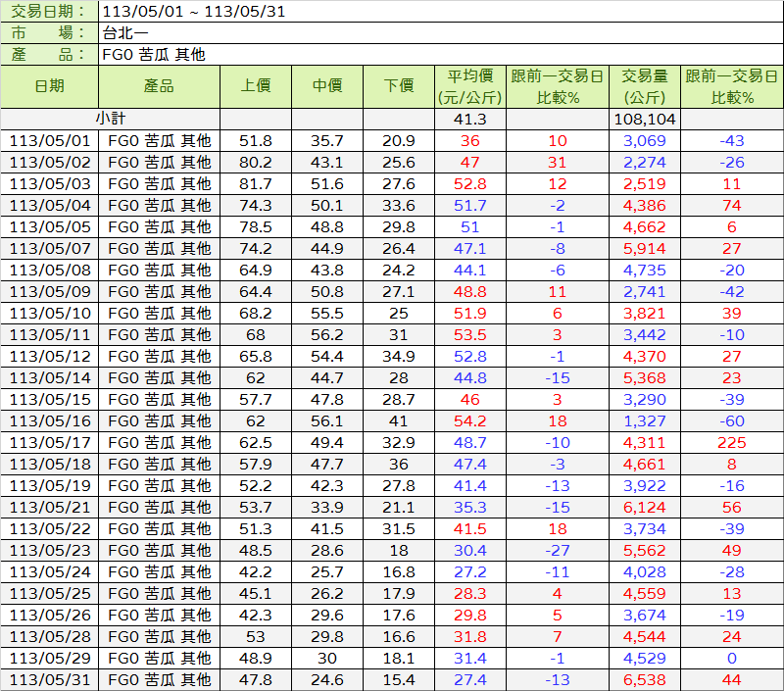Viewport: 784px width, 691px height.
Task: Select the 6,538 volume cell for 113/05/31
Action: [644, 679]
